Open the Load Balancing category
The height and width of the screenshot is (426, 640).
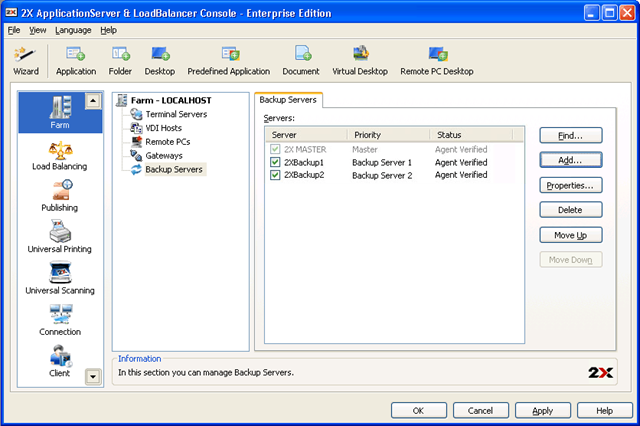[x=60, y=156]
